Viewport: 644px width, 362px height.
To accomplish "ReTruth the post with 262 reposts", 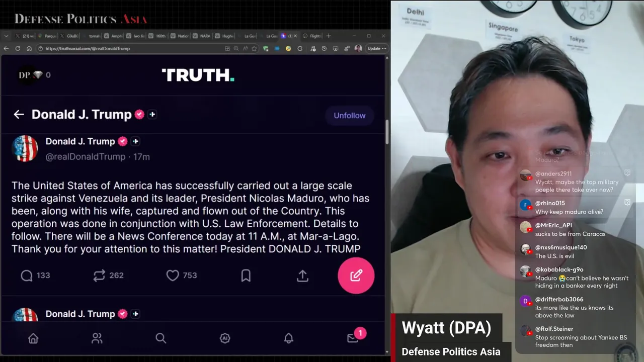I will click(108, 275).
